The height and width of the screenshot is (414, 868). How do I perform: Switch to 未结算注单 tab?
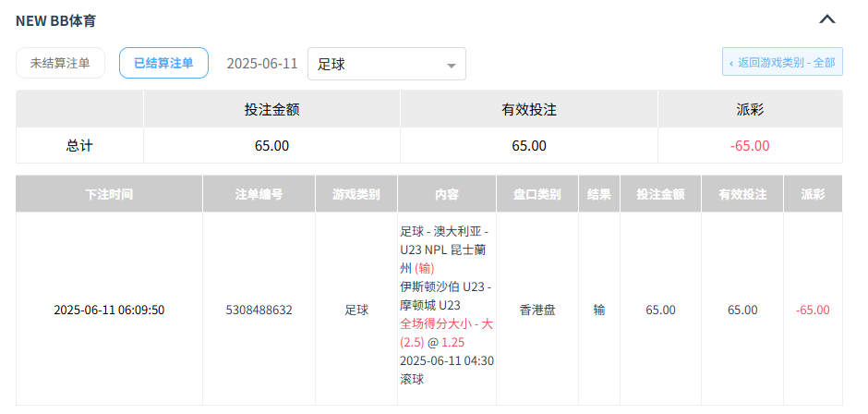pos(60,63)
